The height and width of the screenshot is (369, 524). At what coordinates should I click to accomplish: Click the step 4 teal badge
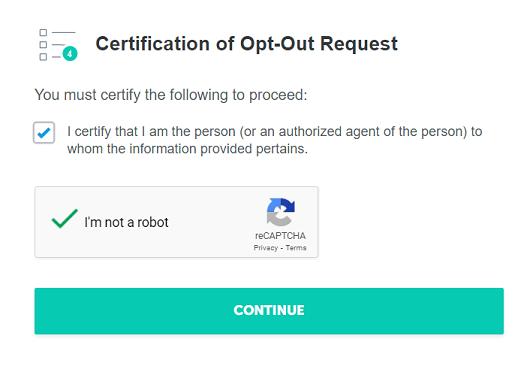tap(70, 53)
